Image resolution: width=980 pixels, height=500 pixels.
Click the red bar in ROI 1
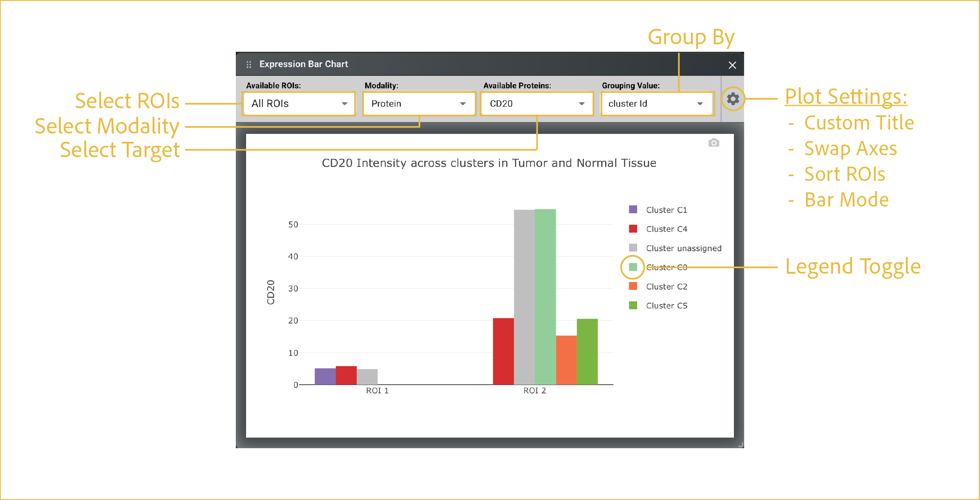[x=346, y=375]
